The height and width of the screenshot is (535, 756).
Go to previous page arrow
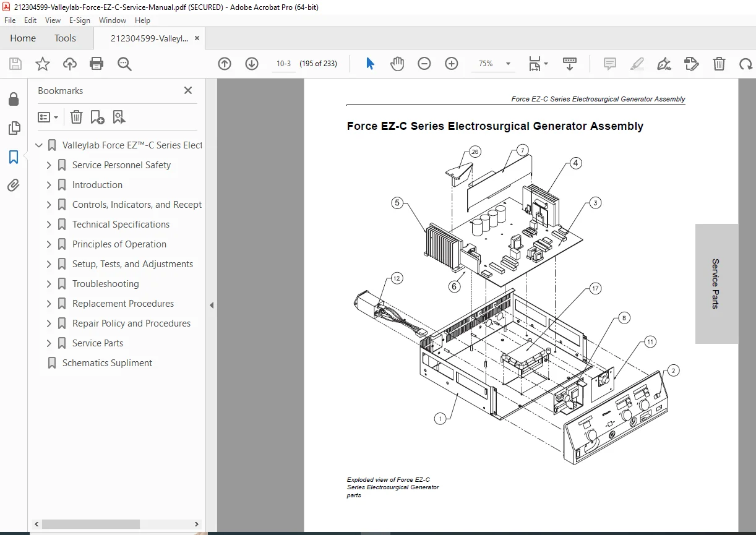tap(225, 64)
